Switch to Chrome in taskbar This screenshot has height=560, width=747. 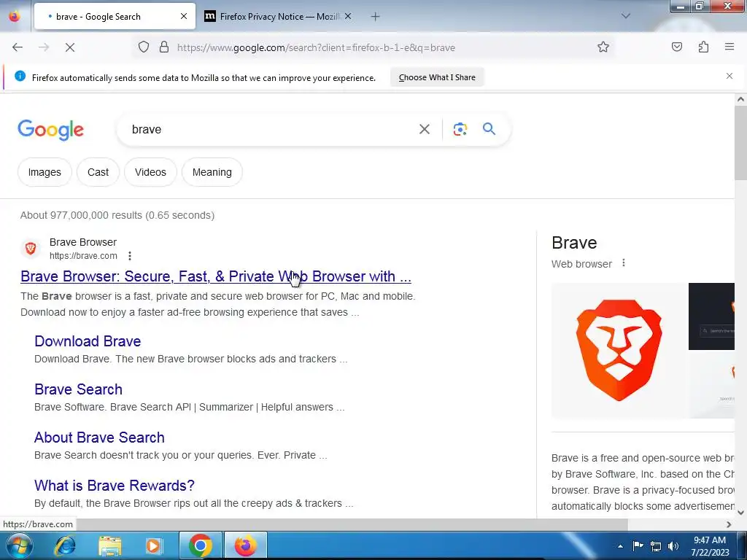click(x=200, y=545)
